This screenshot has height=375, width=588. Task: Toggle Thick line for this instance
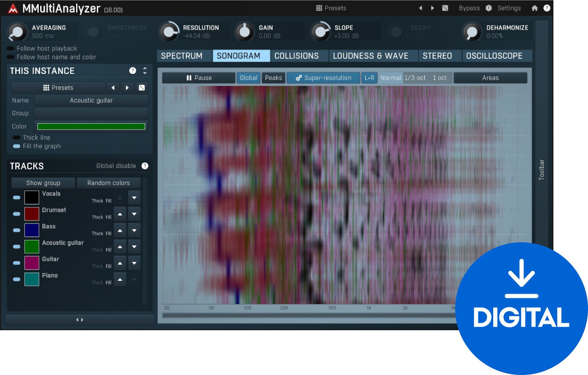(x=16, y=137)
